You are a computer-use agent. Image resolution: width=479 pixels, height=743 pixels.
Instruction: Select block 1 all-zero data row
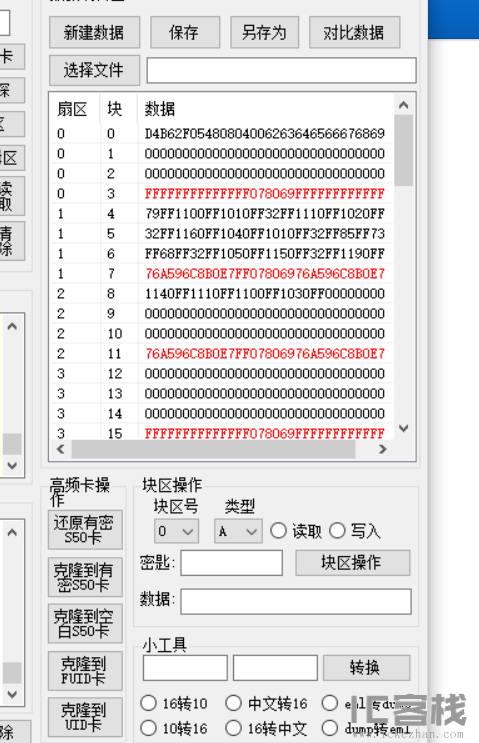222,154
